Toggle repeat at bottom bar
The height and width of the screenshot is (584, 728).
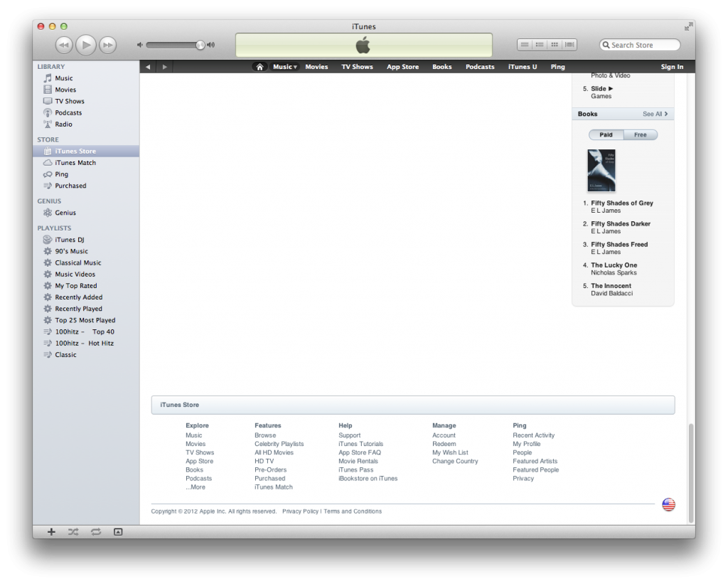point(96,532)
